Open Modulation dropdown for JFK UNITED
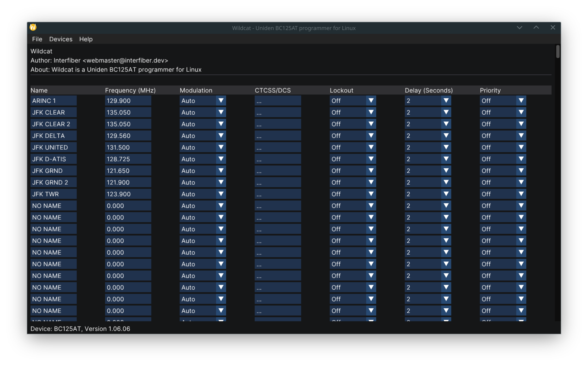This screenshot has height=366, width=588. [x=203, y=147]
